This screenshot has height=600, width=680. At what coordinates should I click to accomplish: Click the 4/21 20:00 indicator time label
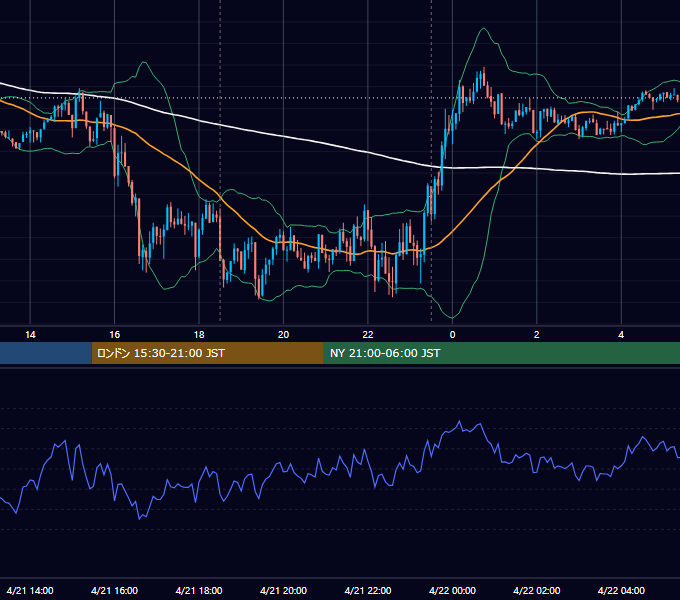(283, 590)
